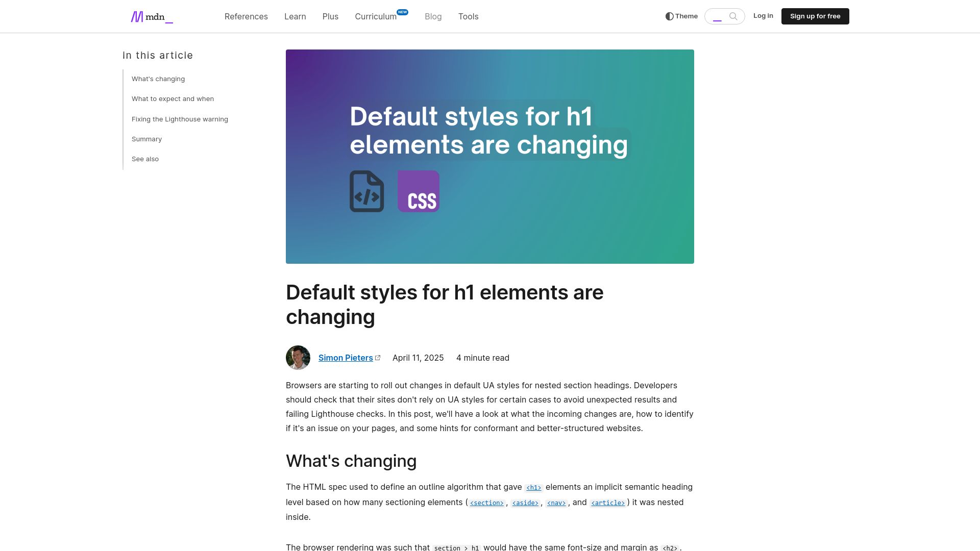Screen dimensions: 980x551
Task: Open the Learn menu
Action: [x=295, y=16]
